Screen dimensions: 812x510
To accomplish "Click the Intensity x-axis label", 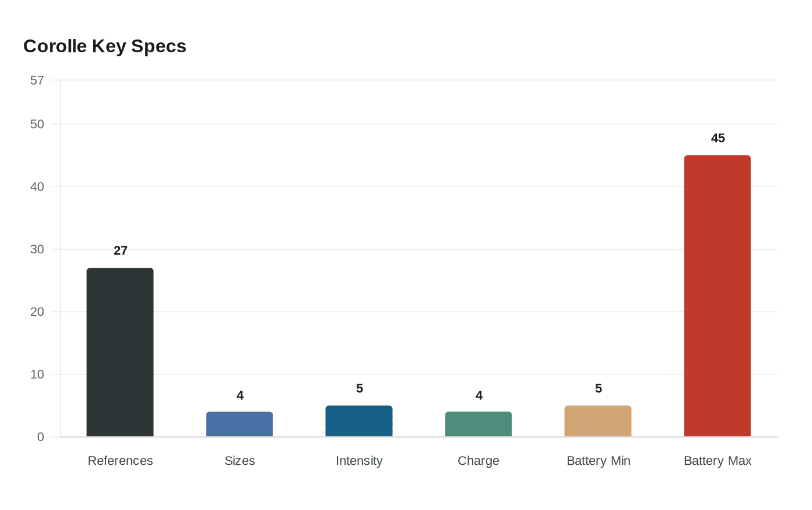I will click(359, 461).
